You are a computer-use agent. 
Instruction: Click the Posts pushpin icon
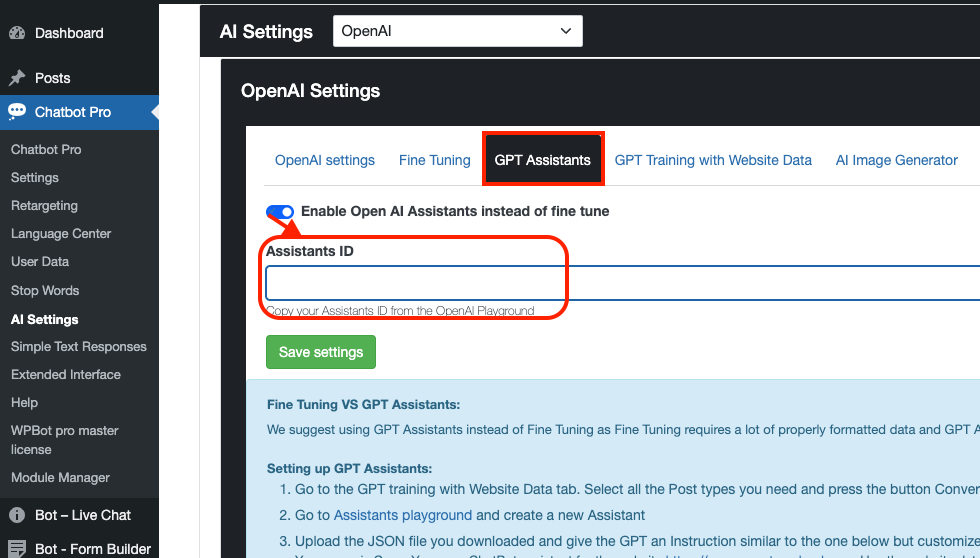click(18, 78)
